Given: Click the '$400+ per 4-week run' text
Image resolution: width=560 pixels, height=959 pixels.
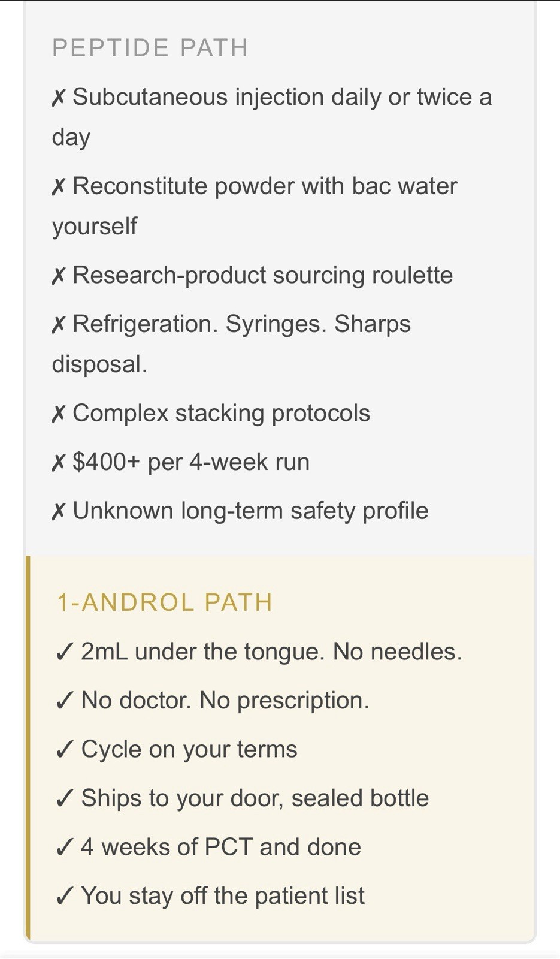Looking at the screenshot, I should (191, 462).
